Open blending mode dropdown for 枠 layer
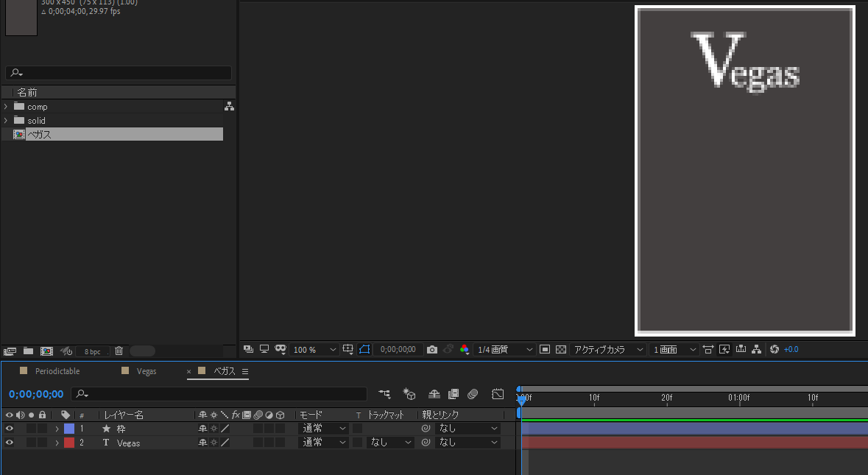Screen dimensions: 868x475 323,428
